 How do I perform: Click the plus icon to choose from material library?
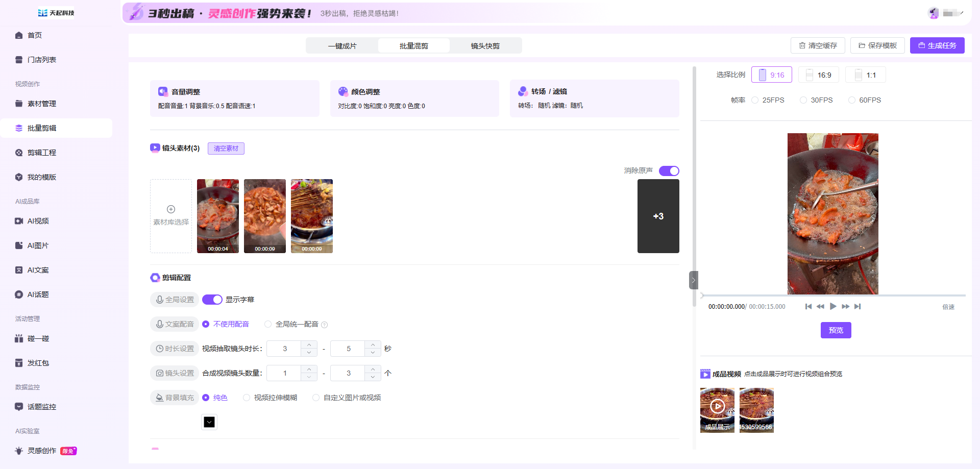point(171,210)
